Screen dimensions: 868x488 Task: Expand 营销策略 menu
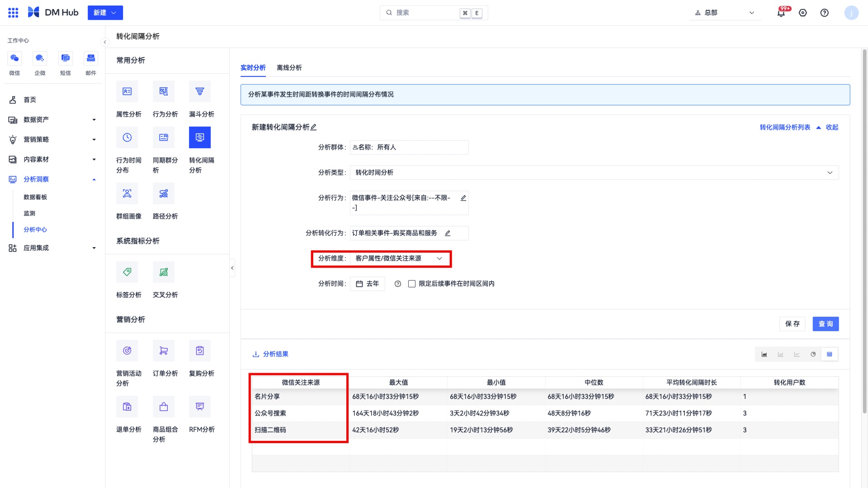click(x=52, y=140)
